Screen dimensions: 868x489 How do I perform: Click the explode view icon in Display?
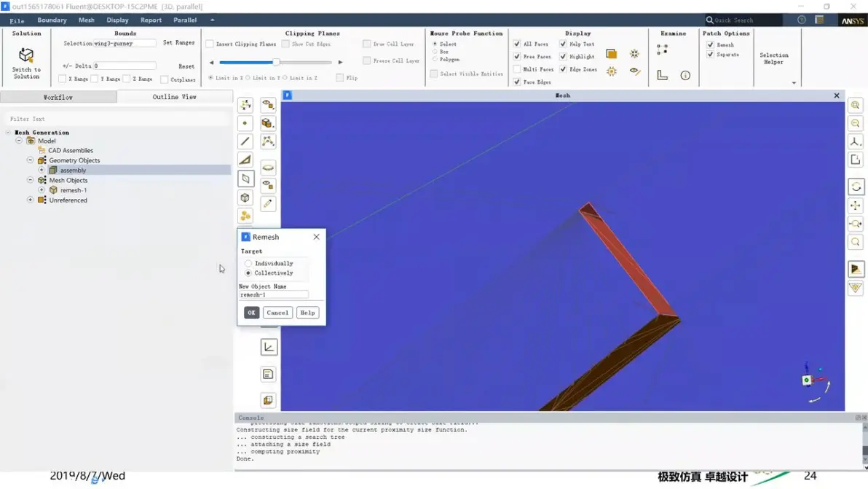(634, 54)
